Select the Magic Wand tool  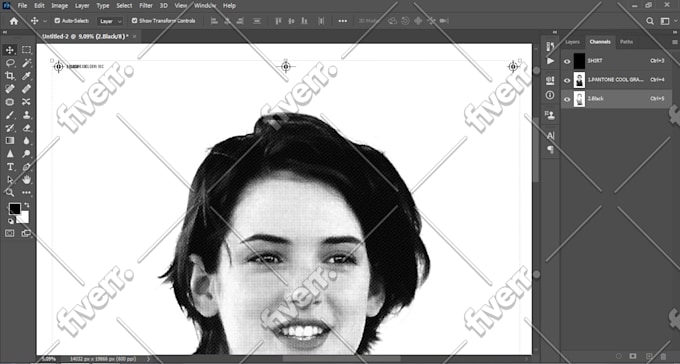(x=26, y=63)
